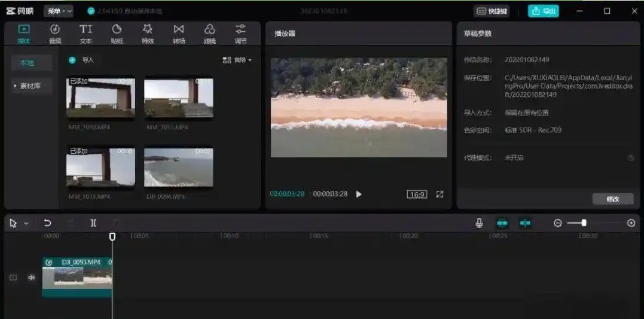
Task: Click the 导出 export button
Action: [544, 11]
